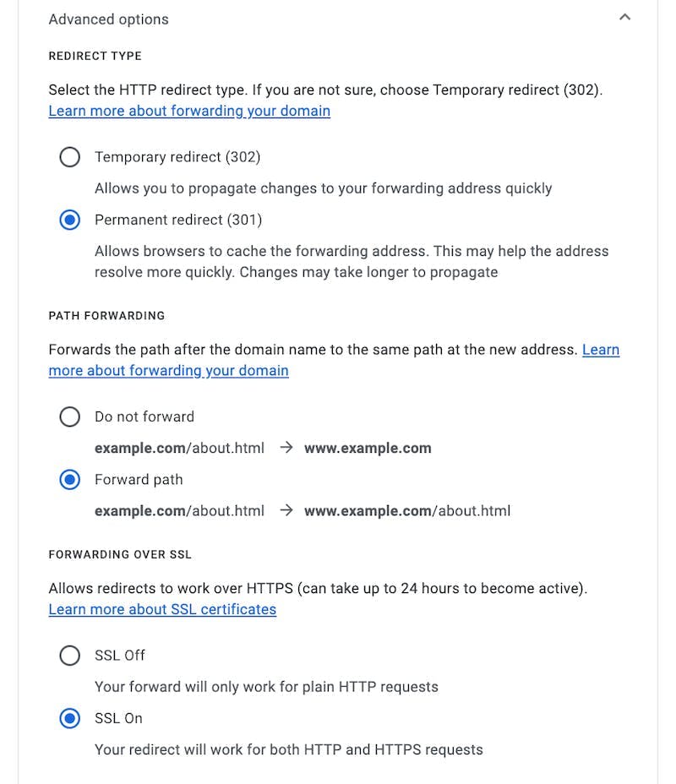Open forwarding help link under Redirect Type

[189, 111]
